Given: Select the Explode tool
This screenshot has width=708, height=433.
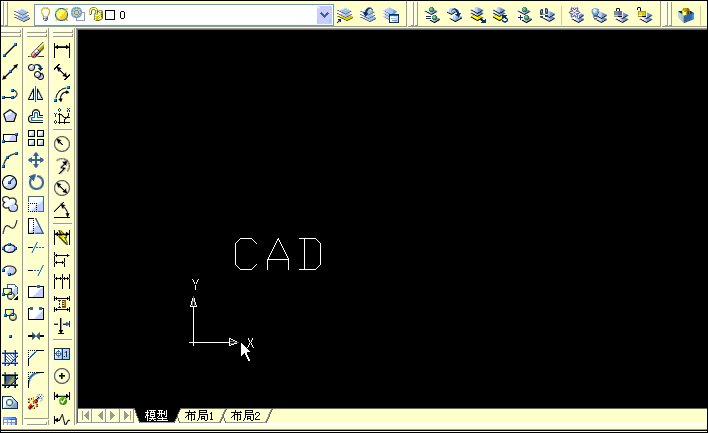Looking at the screenshot, I should [36, 402].
